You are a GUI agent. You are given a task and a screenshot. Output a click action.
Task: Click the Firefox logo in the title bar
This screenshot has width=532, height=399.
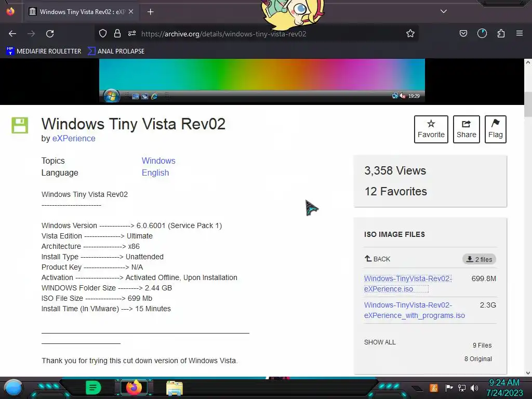coord(10,11)
